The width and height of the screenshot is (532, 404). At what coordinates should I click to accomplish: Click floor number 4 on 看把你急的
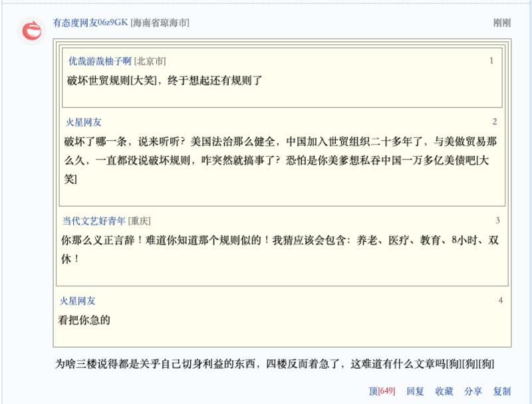[500, 301]
